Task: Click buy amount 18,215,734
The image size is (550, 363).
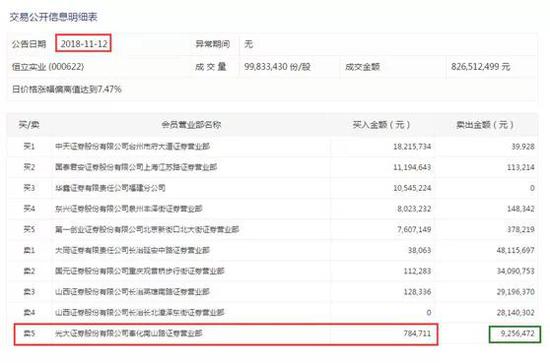Action: [412, 146]
